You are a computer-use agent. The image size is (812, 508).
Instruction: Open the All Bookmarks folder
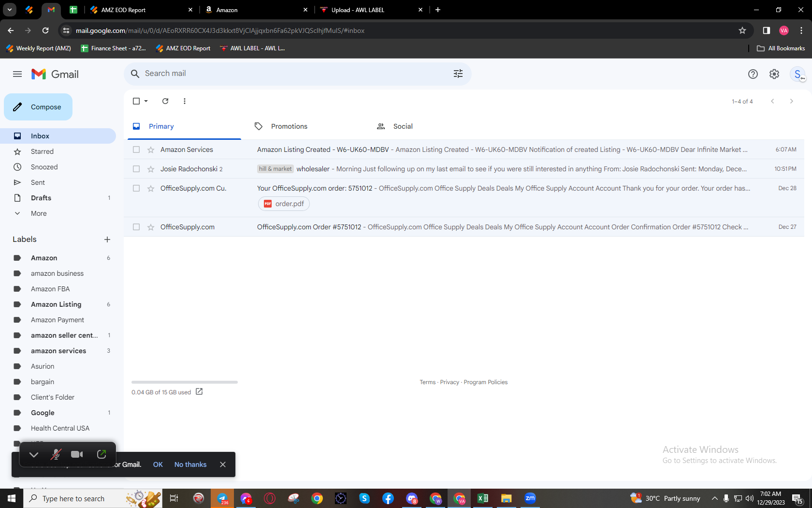pyautogui.click(x=781, y=48)
